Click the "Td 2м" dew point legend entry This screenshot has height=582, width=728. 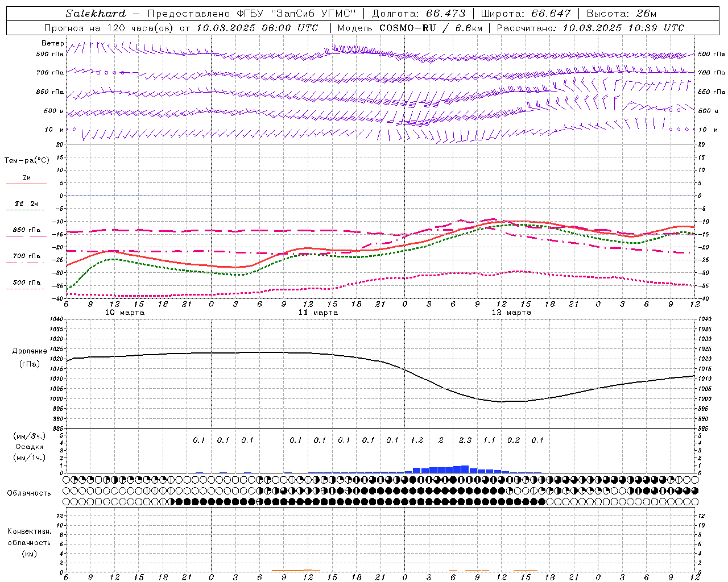pos(27,203)
